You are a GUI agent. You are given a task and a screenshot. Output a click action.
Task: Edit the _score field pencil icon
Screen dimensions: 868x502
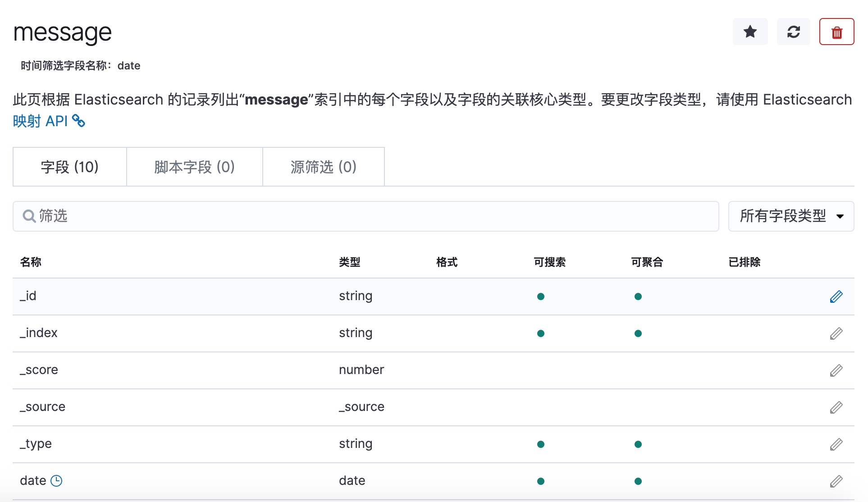point(836,370)
